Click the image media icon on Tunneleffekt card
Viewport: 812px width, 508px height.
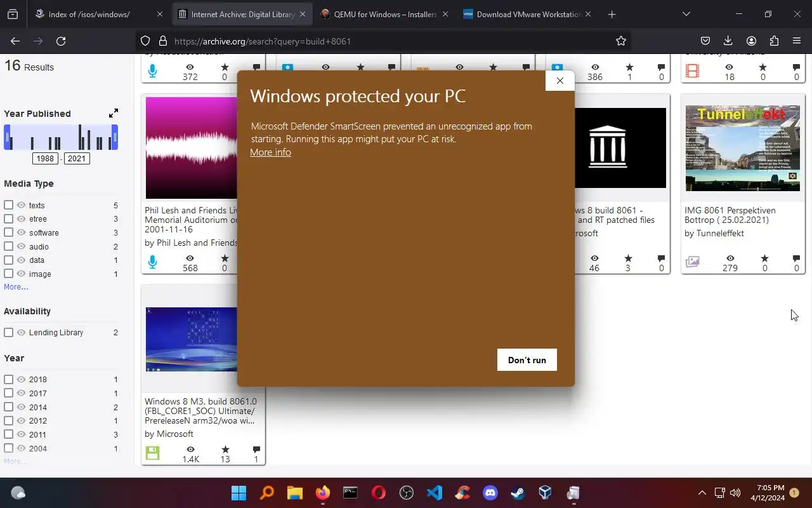(x=693, y=262)
